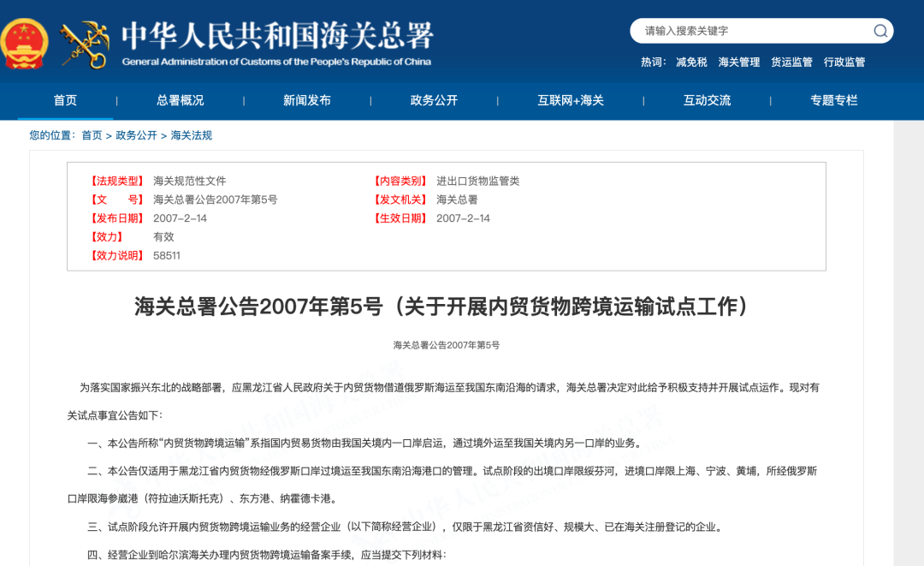
Task: Click the national emblem logo
Action: [24, 44]
